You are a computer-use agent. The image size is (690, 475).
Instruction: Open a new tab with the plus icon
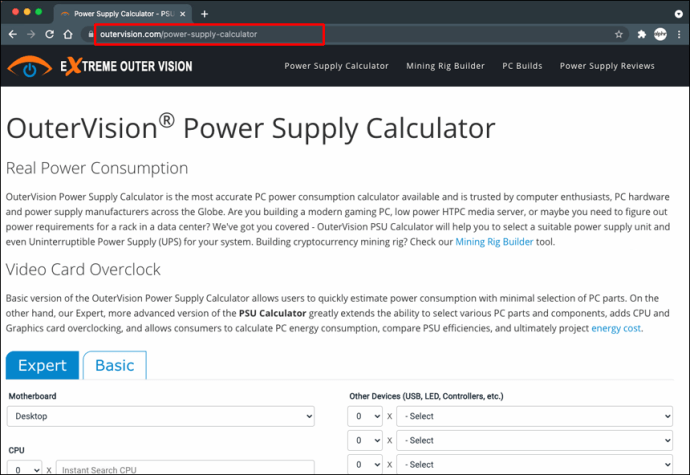[x=204, y=14]
